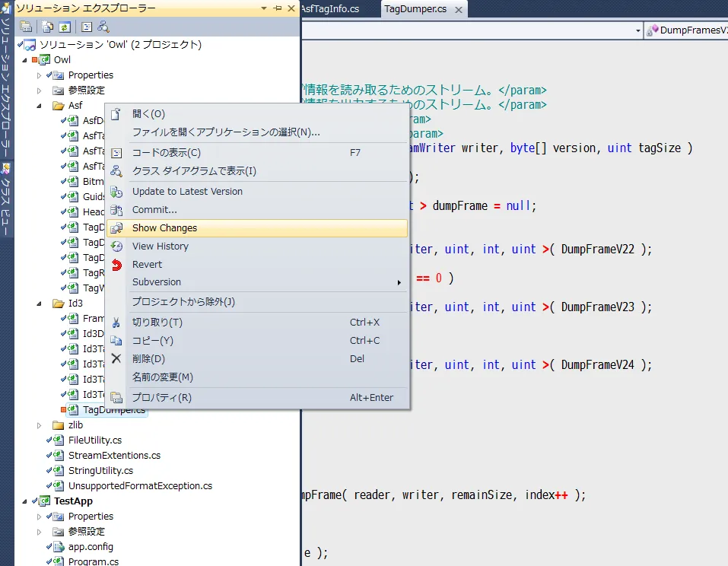Click the Refresh icon in Solution Explorer toolbar
728x566 pixels.
[x=65, y=27]
